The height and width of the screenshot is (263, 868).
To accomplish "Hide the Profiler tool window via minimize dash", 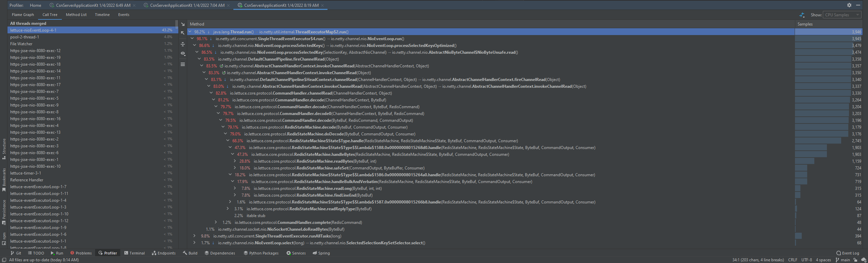I will click(x=858, y=5).
